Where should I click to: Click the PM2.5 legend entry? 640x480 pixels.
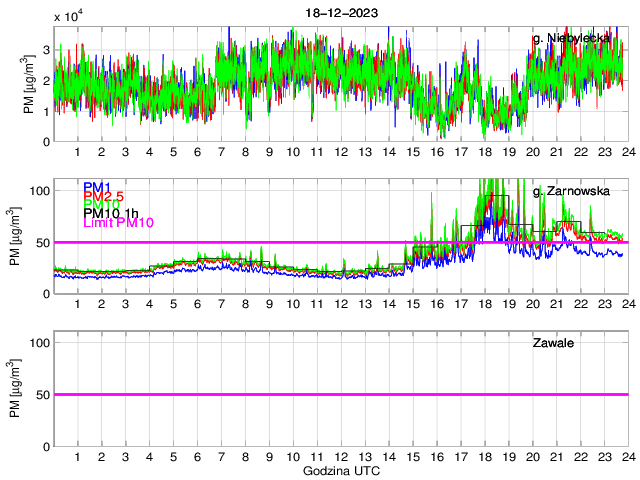point(104,196)
